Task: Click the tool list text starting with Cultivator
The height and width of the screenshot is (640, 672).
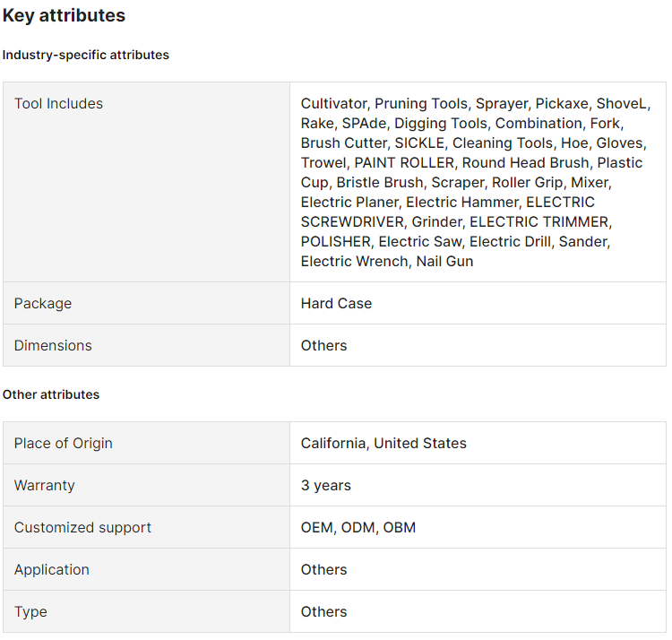Action: [x=475, y=182]
